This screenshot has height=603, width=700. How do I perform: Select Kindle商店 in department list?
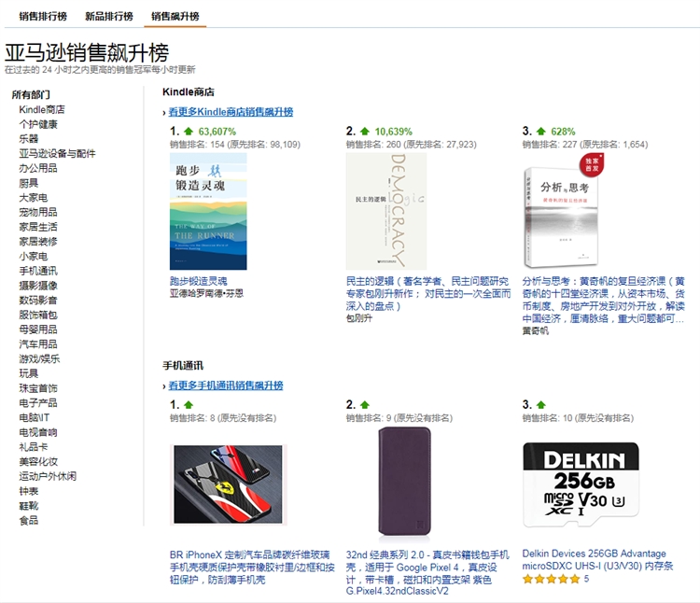[42, 110]
